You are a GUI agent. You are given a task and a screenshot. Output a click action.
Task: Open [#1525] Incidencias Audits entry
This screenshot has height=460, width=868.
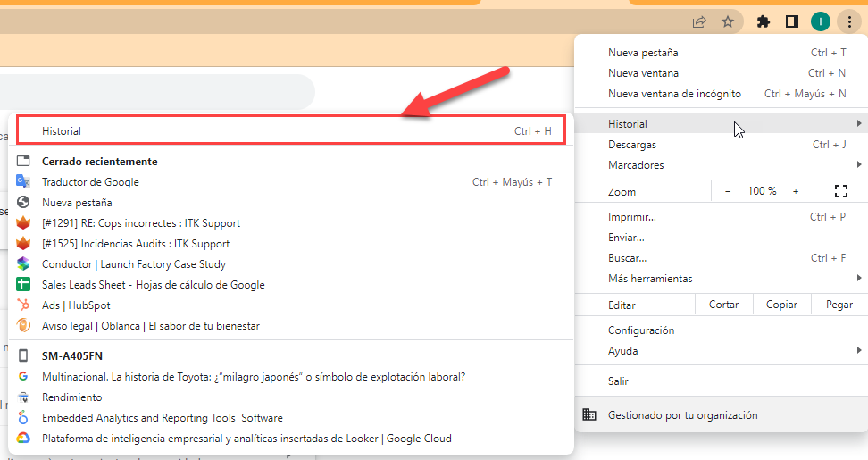[291, 243]
